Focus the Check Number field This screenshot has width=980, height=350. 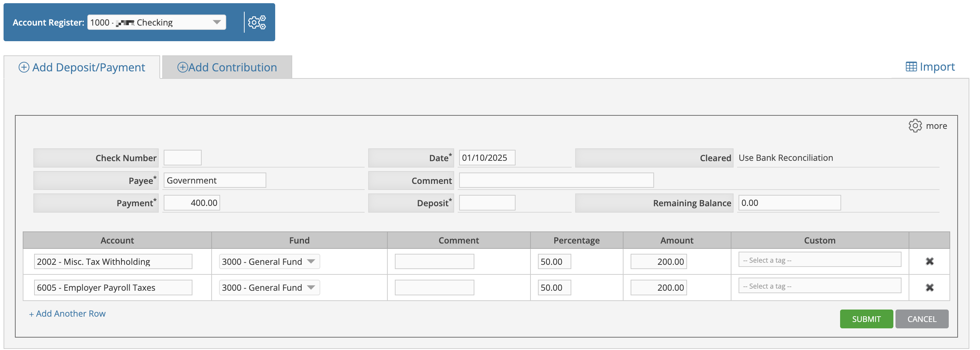pos(183,158)
